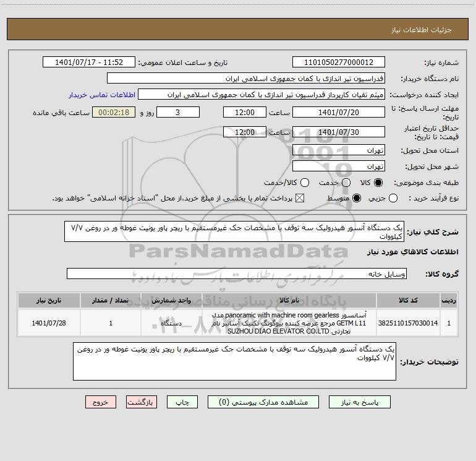This screenshot has height=461, width=476.
Task: Select the جزیی purchase type radio
Action: pos(393,199)
